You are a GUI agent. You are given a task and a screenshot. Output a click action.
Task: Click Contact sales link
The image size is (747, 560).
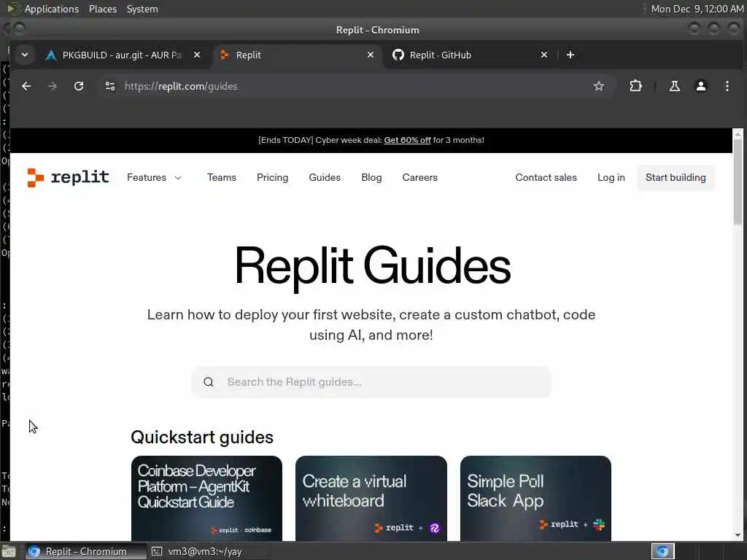546,178
